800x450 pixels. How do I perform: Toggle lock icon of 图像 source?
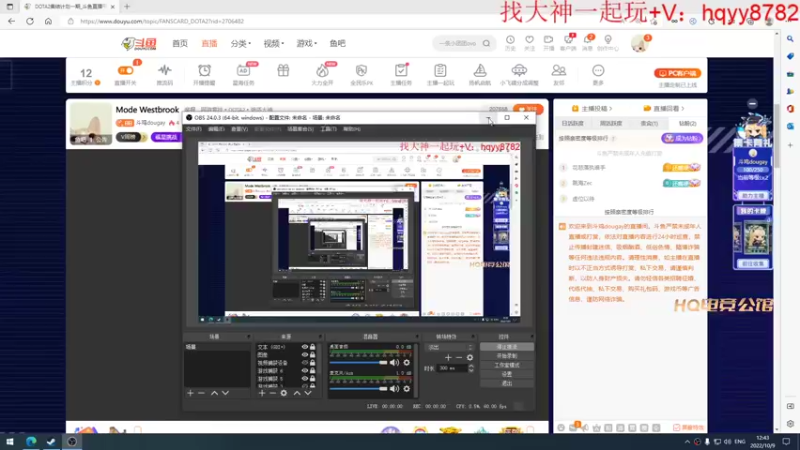coord(312,355)
